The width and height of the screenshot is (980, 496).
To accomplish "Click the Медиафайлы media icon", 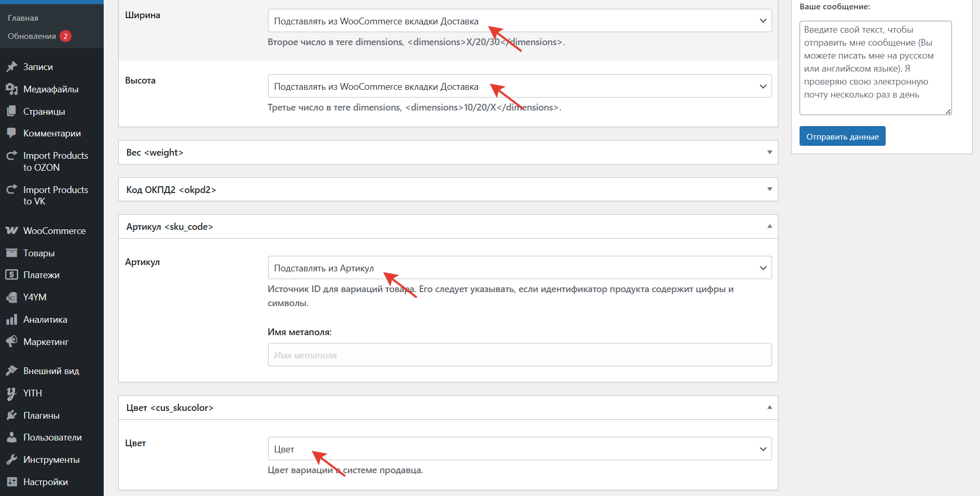I will [11, 89].
